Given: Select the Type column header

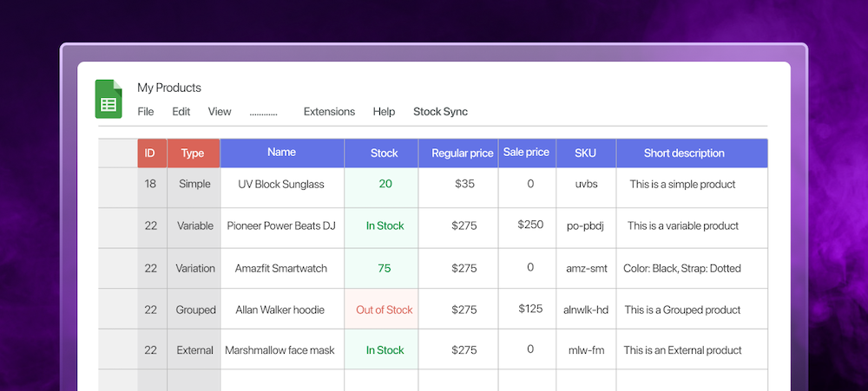Looking at the screenshot, I should tap(193, 153).
